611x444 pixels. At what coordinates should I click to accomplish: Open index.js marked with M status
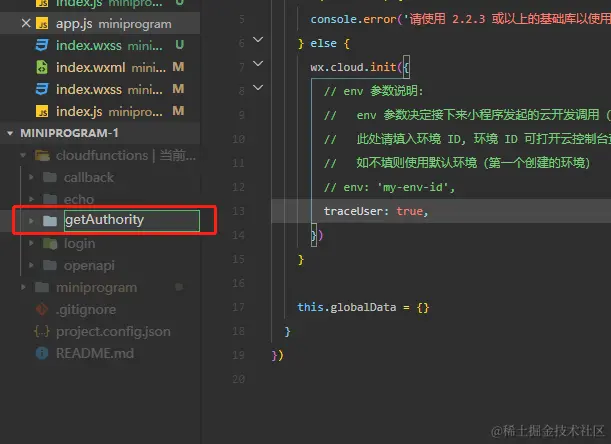pos(80,111)
